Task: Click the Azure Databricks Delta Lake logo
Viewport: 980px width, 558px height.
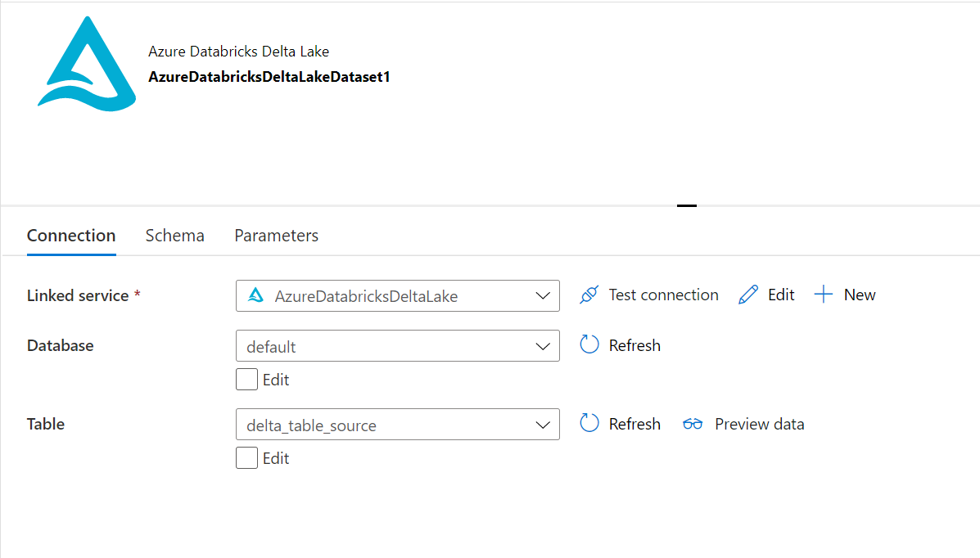Action: coord(87,64)
